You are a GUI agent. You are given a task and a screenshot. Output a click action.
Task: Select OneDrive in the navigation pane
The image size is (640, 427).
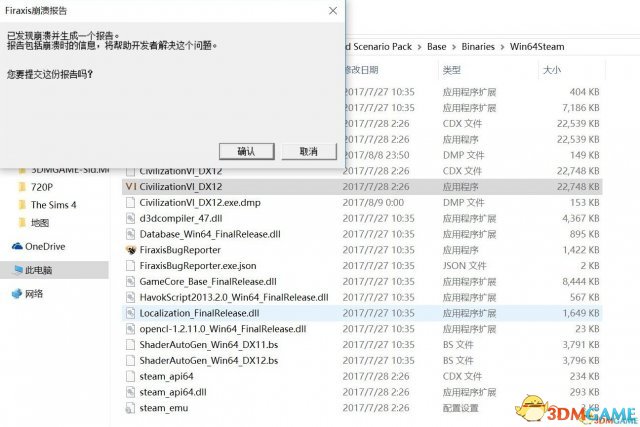pyautogui.click(x=45, y=247)
